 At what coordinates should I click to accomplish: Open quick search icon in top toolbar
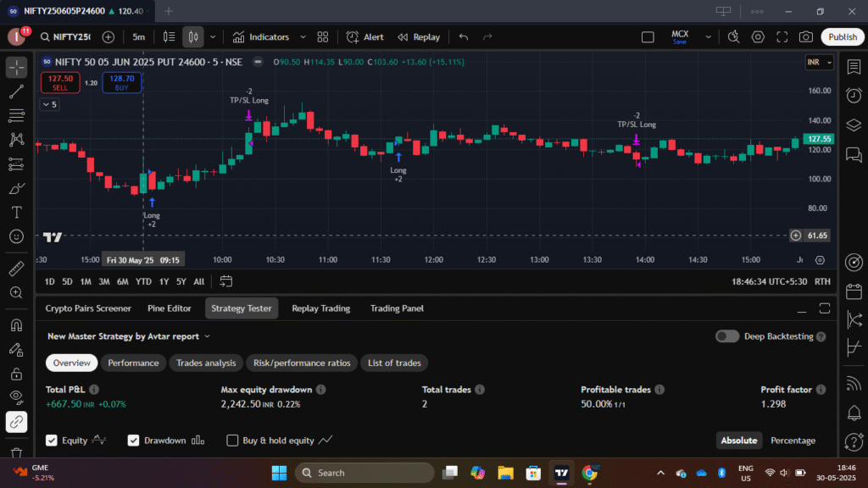[x=733, y=37]
